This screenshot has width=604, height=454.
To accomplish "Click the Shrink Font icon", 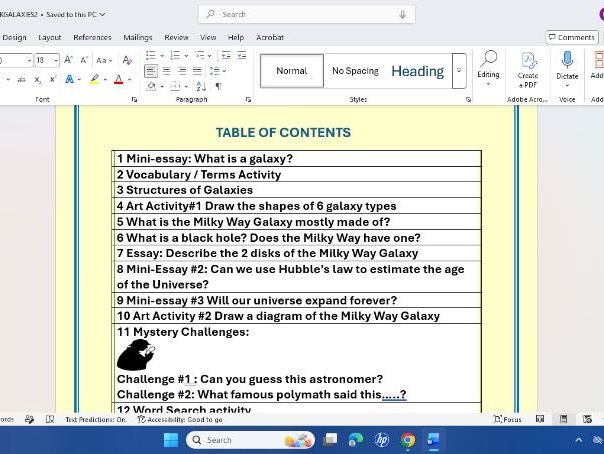I will click(84, 60).
